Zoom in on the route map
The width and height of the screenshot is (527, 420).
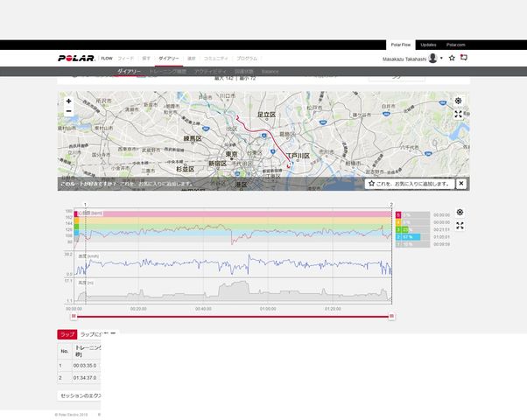tap(69, 101)
